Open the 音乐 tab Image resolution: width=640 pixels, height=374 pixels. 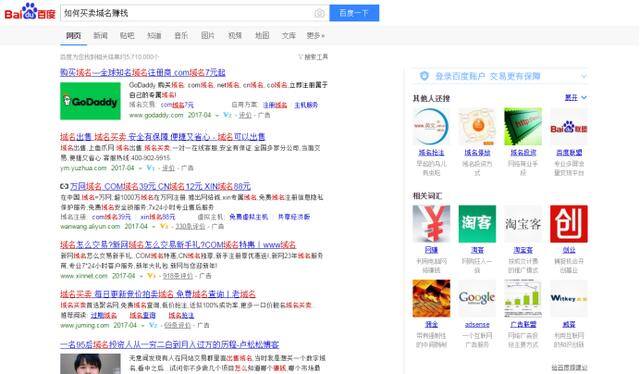click(181, 36)
